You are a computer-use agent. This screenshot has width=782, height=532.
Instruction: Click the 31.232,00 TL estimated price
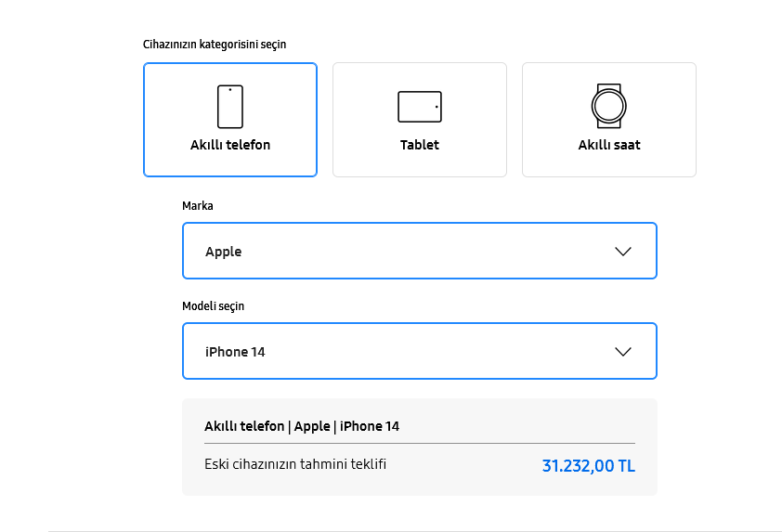click(589, 466)
